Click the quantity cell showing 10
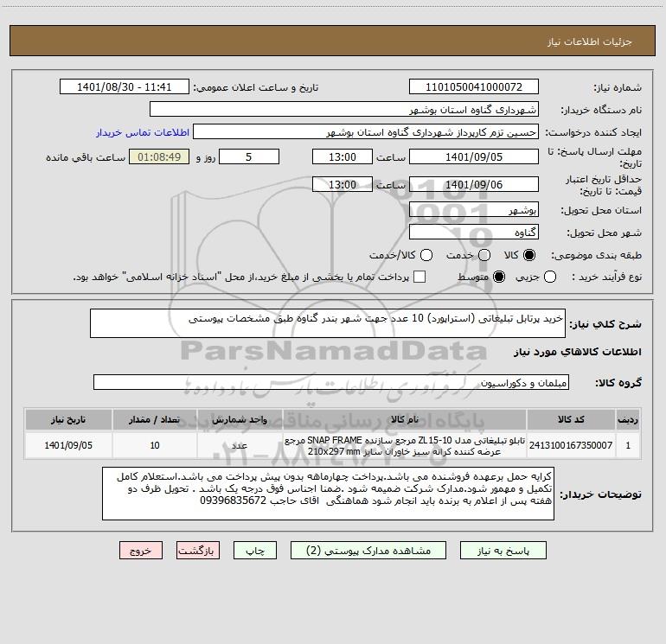This screenshot has width=666, height=644. tap(155, 445)
